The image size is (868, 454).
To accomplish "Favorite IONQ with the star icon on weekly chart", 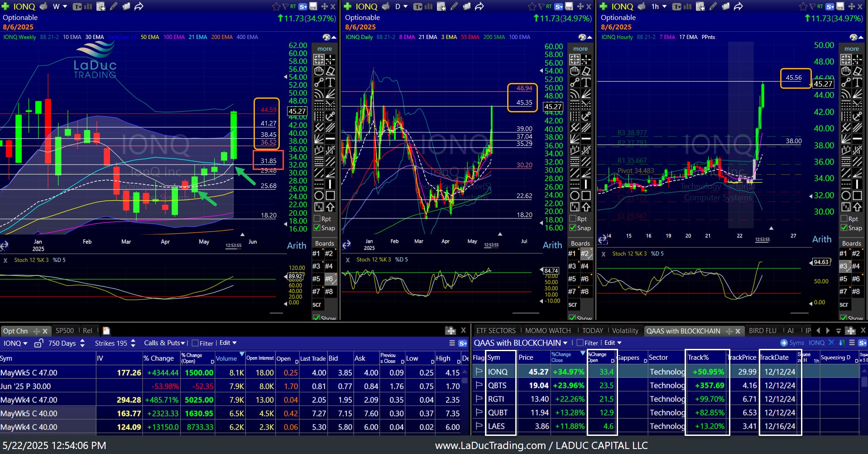I will (276, 6).
